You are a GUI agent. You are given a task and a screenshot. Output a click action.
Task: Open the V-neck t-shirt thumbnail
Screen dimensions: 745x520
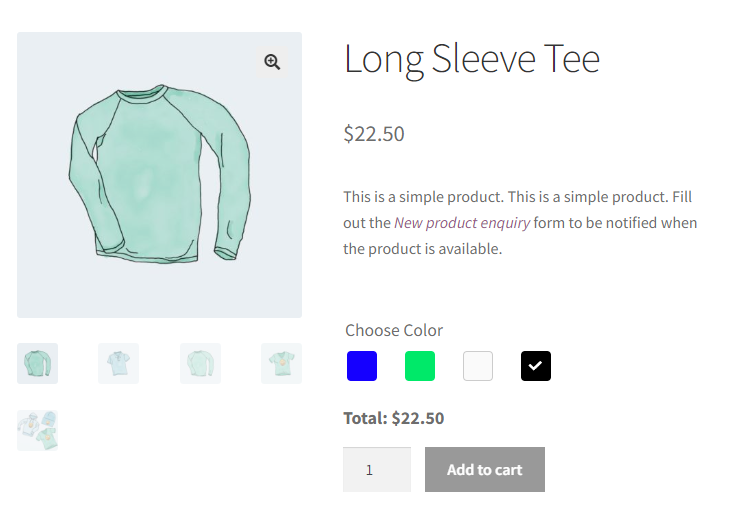tap(281, 363)
